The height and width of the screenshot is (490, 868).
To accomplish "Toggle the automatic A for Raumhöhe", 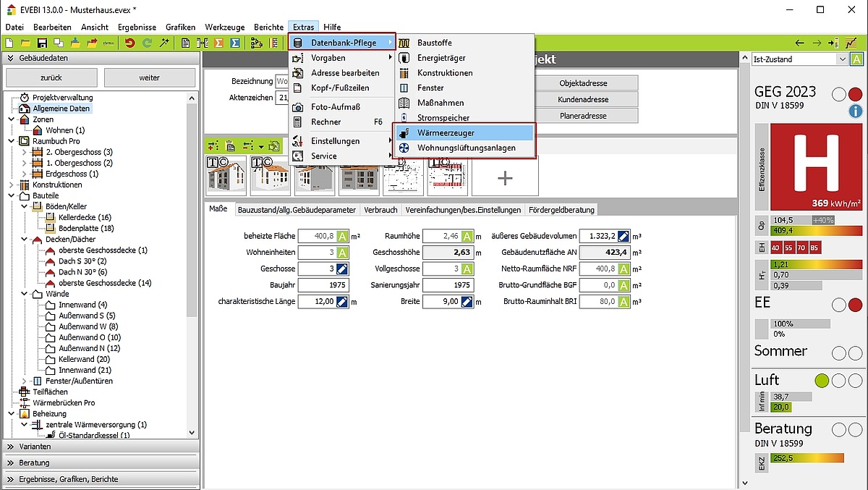I will 467,236.
